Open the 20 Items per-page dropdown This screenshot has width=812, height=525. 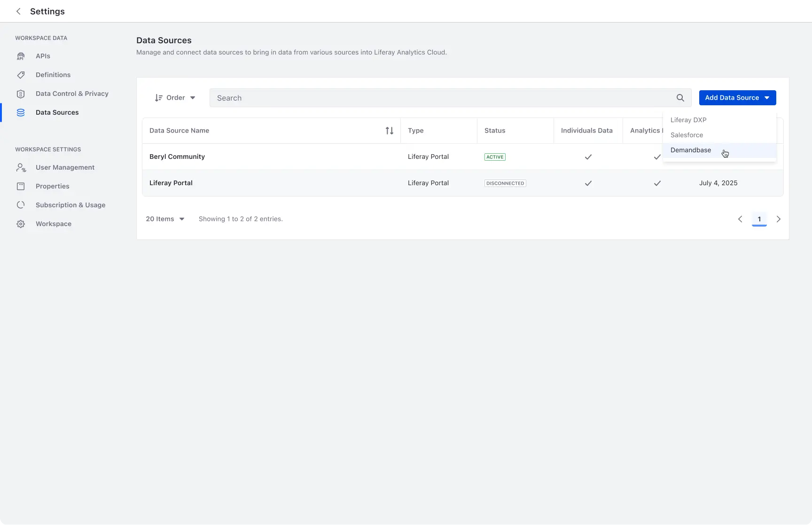(165, 219)
